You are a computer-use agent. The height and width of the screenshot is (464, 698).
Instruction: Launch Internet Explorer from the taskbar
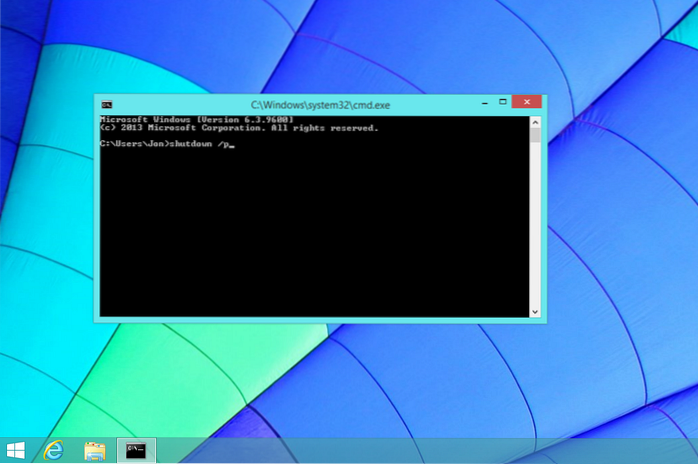(55, 451)
